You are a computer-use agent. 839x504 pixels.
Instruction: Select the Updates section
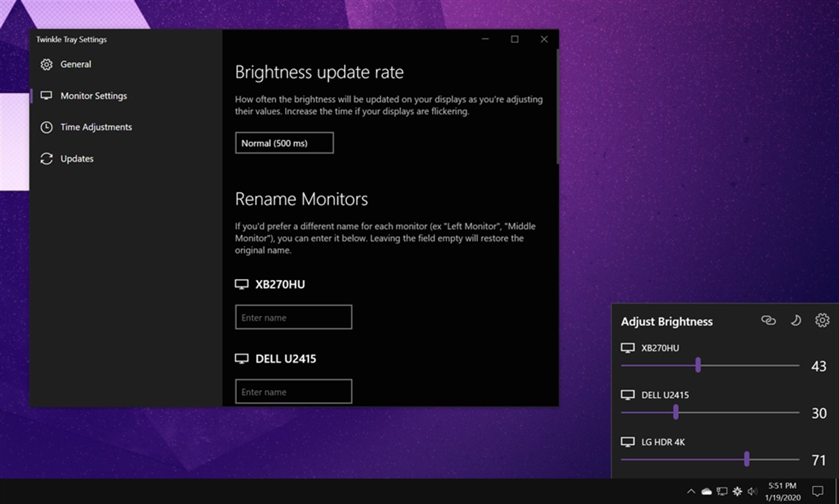pos(76,158)
